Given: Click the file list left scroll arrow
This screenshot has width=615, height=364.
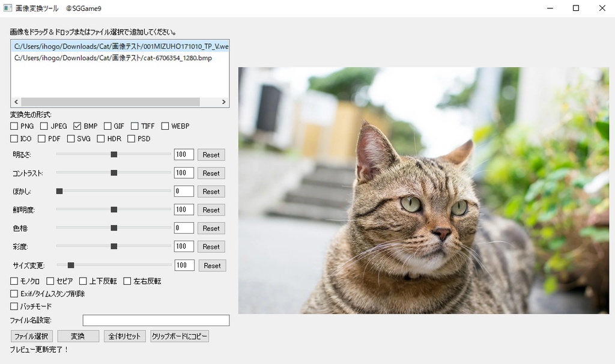Looking at the screenshot, I should pos(16,102).
